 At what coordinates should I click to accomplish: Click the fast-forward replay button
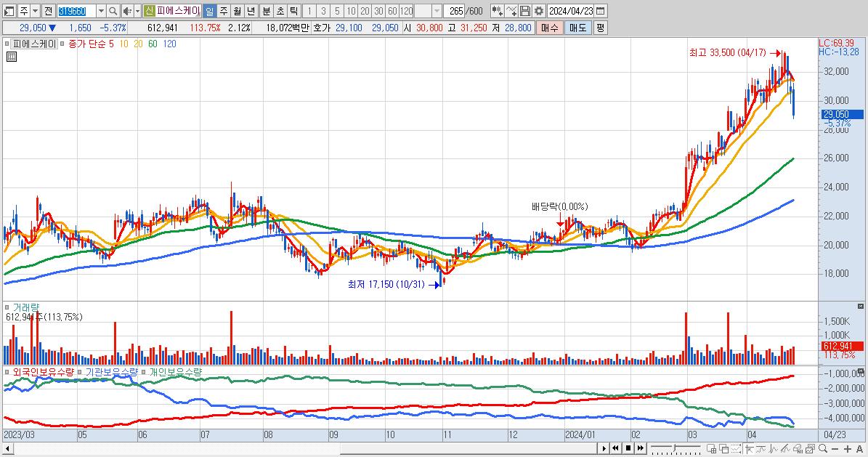click(641, 448)
